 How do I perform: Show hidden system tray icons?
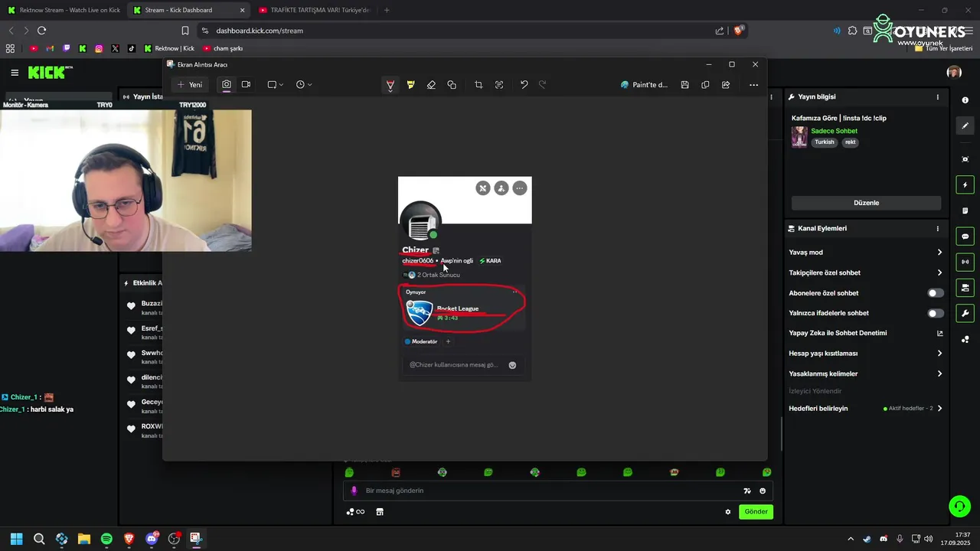[850, 539]
